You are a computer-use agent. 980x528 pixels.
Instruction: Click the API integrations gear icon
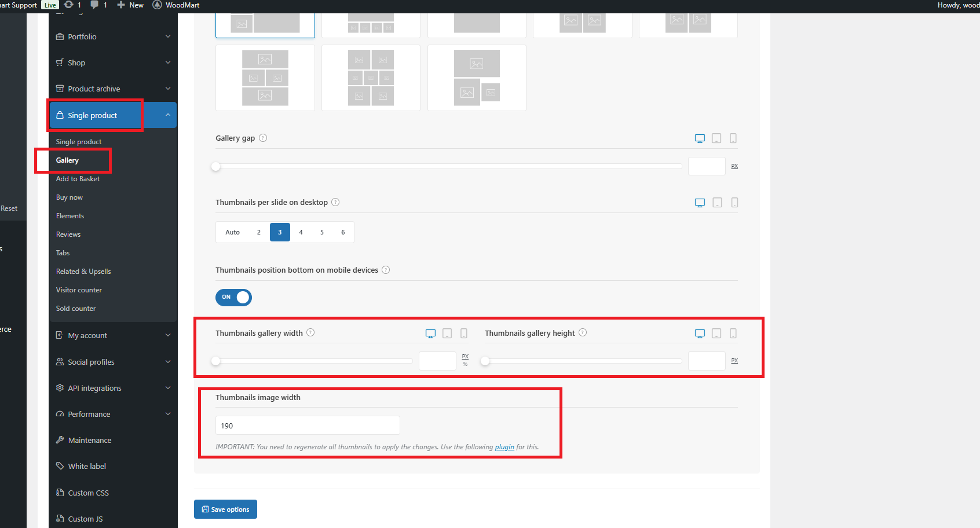coord(60,388)
